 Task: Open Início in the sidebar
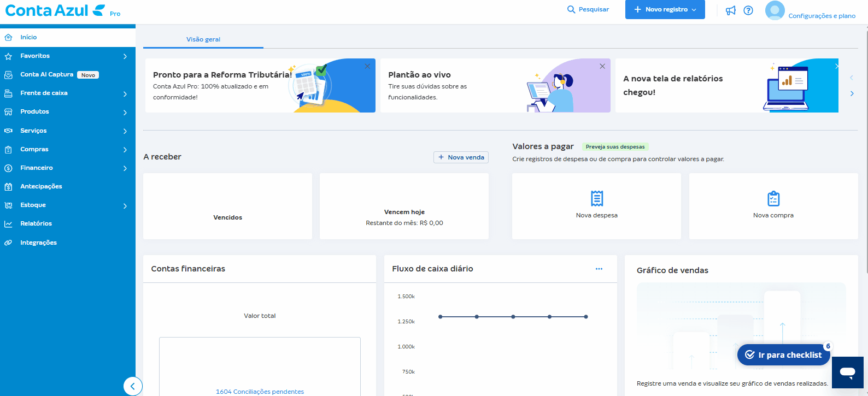pos(68,37)
